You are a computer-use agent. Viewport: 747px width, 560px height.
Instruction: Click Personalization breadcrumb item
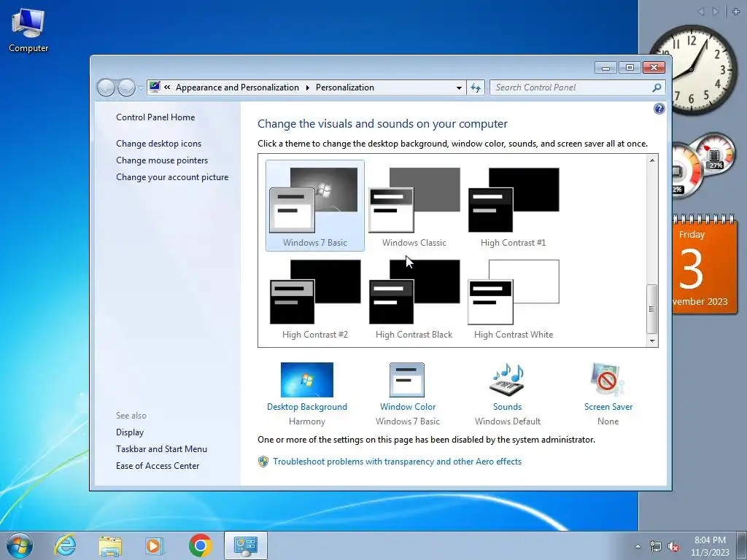coord(345,87)
